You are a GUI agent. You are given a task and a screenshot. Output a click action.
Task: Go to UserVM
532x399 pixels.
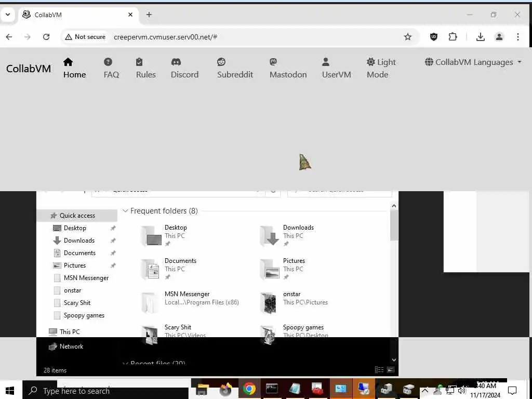[336, 68]
